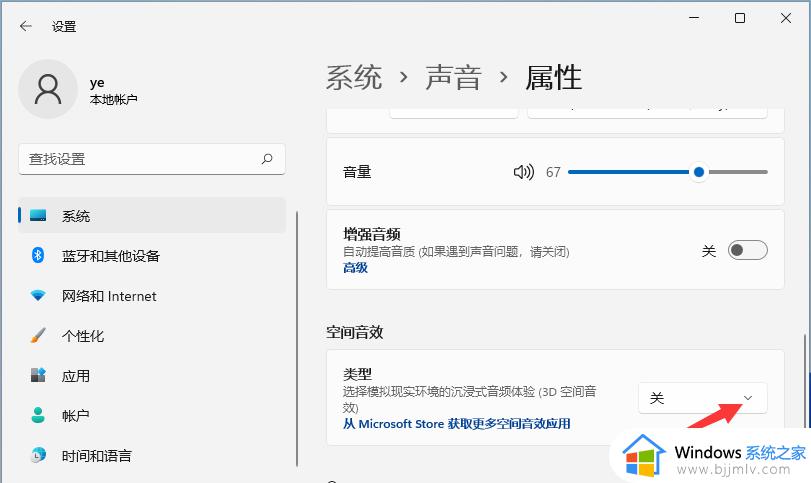The height and width of the screenshot is (483, 811).
Task: Click the search magnifier icon
Action: (x=267, y=159)
